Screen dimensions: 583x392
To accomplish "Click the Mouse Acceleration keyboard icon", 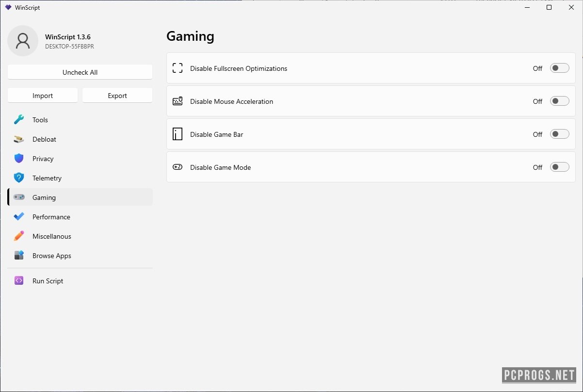I will click(178, 101).
